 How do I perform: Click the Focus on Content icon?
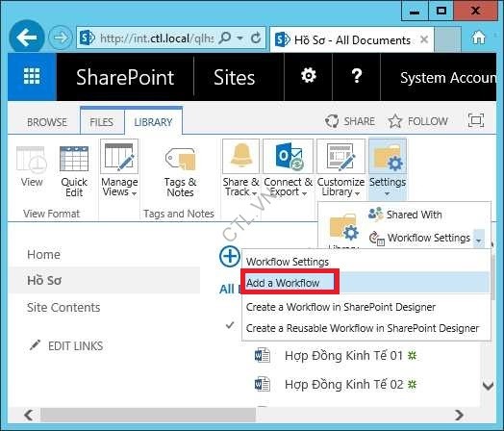tap(476, 120)
